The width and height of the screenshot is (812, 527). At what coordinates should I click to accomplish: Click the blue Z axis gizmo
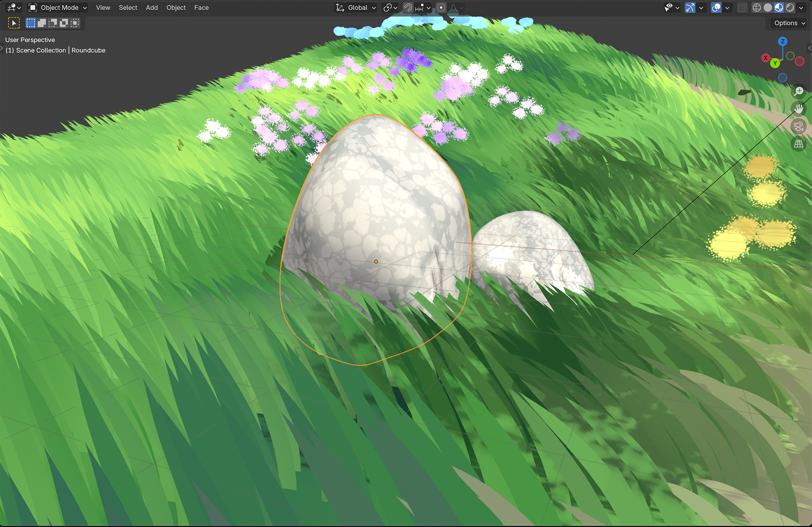point(782,41)
